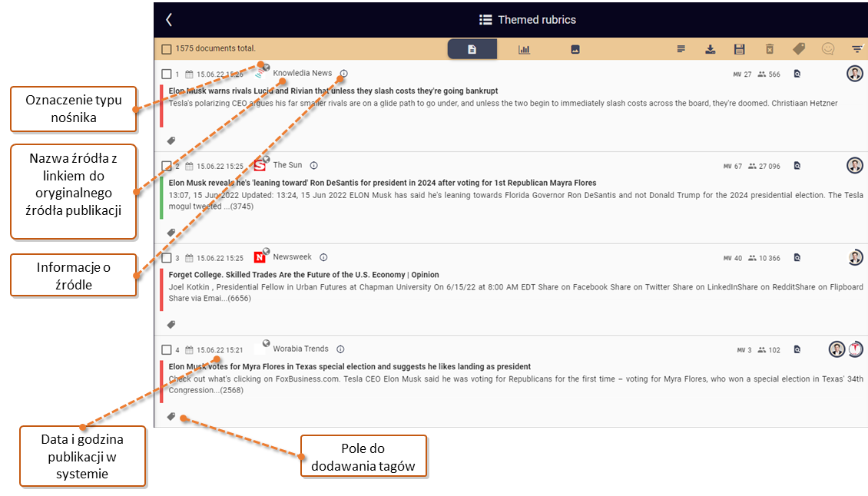Open the sentiment smiley face icon
Viewport: 868px width, 496px height.
coord(827,49)
